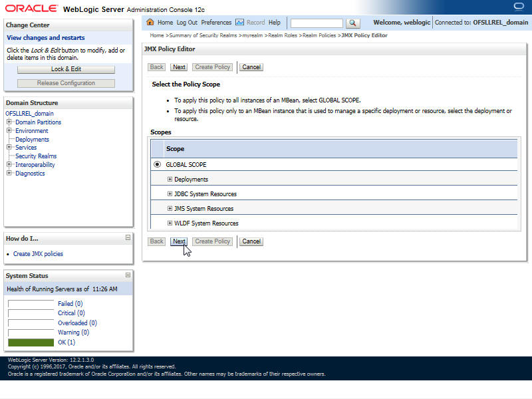Click the Record menu item text

(x=255, y=23)
